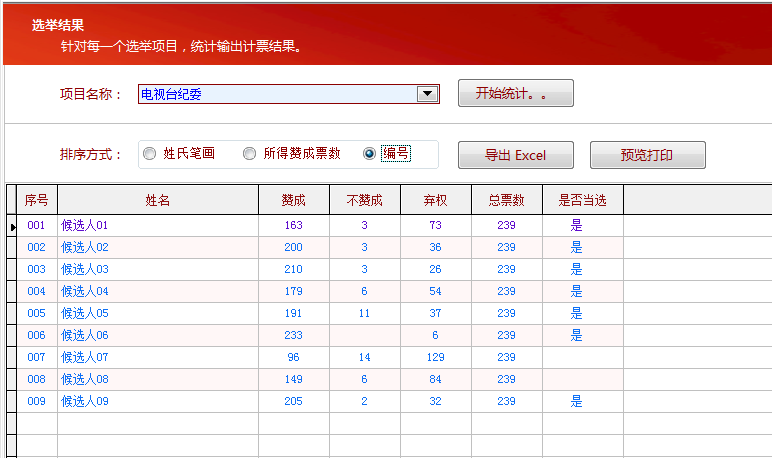Screen dimensions: 772x458
Task: Click the 姓名 column header
Action: point(158,200)
